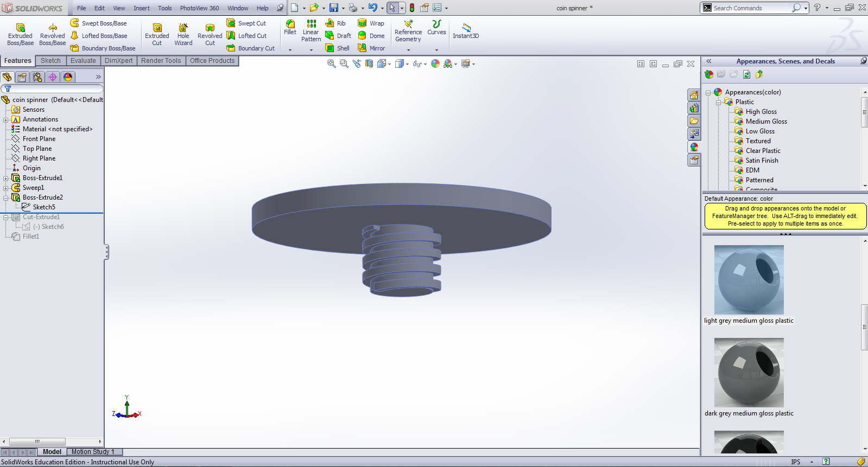This screenshot has width=868, height=467.
Task: Open the Tools menu
Action: (164, 8)
